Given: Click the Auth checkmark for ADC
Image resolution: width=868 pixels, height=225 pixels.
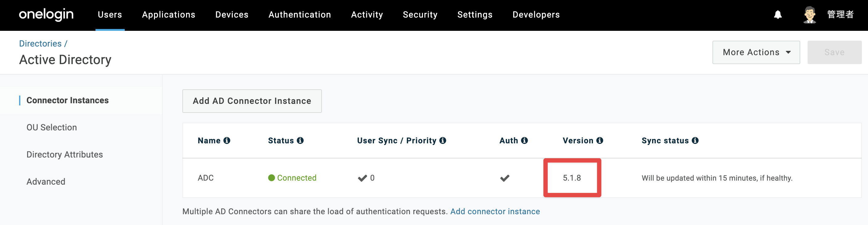Looking at the screenshot, I should coord(505,178).
